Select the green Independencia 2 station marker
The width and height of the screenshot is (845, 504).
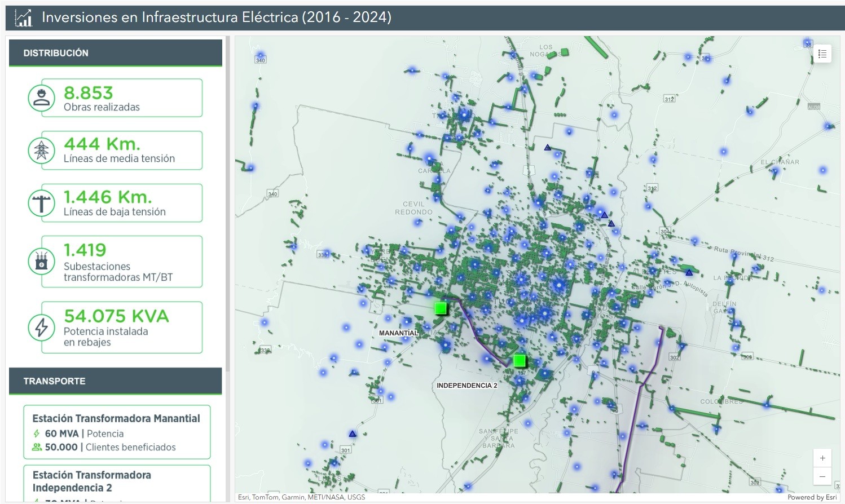pyautogui.click(x=520, y=360)
